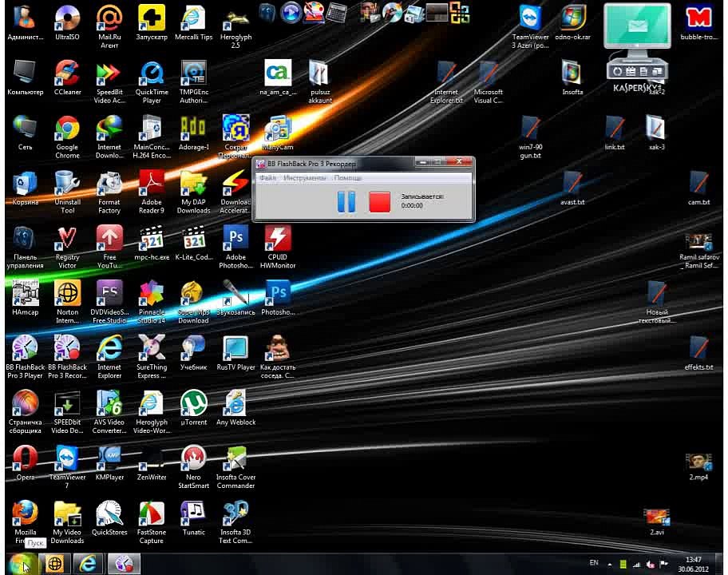Select the effekts.txt file
Screen dimensions: 728x575
point(698,353)
